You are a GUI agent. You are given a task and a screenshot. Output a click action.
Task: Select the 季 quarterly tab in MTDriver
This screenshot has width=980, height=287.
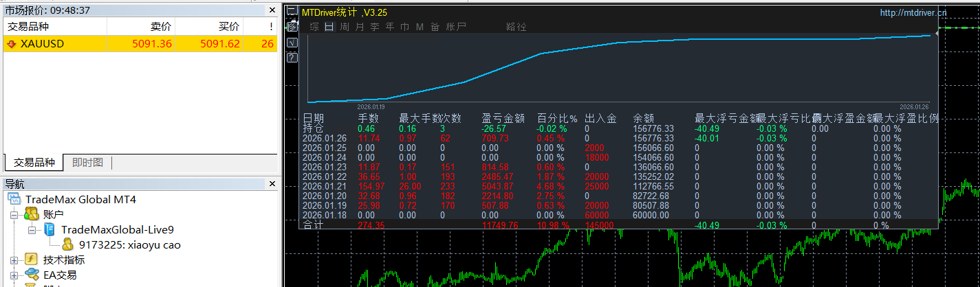coord(375,27)
